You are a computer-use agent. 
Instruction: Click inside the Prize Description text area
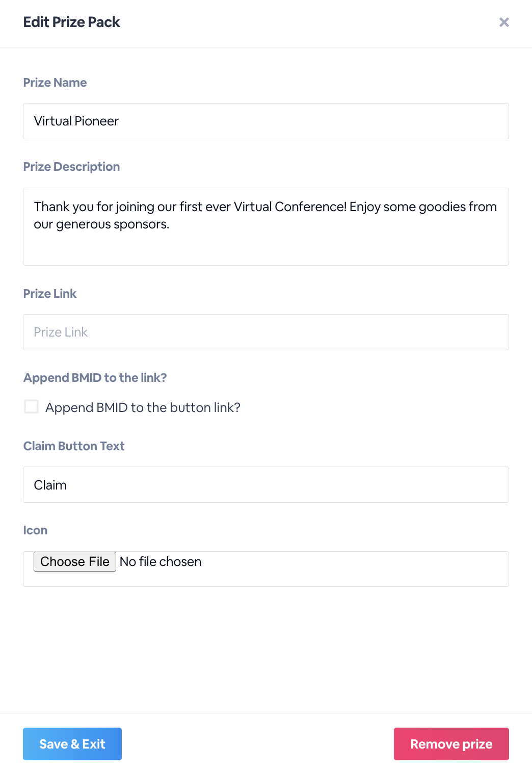point(266,226)
